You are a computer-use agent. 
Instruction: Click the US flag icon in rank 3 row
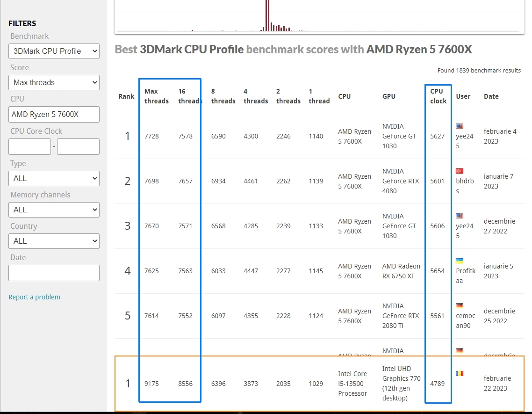tap(460, 216)
